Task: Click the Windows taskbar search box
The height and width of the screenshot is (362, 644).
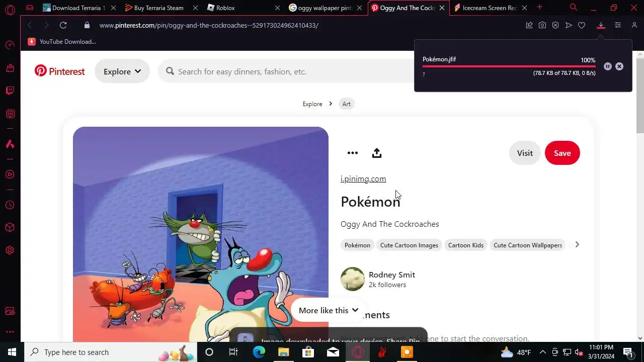Action: coord(111,352)
